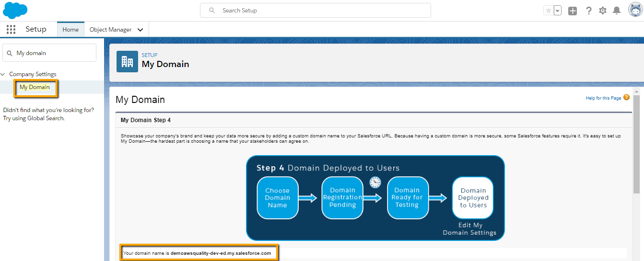Screen dimensions: 644x261
Task: Open the favorites list dropdown arrow
Action: [x=558, y=11]
